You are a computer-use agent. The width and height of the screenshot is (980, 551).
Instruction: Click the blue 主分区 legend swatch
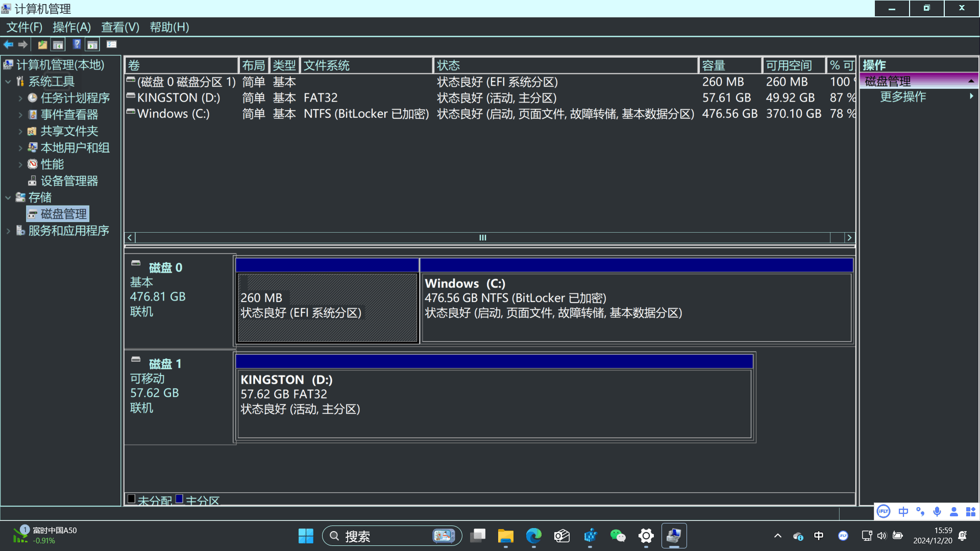[x=179, y=499]
